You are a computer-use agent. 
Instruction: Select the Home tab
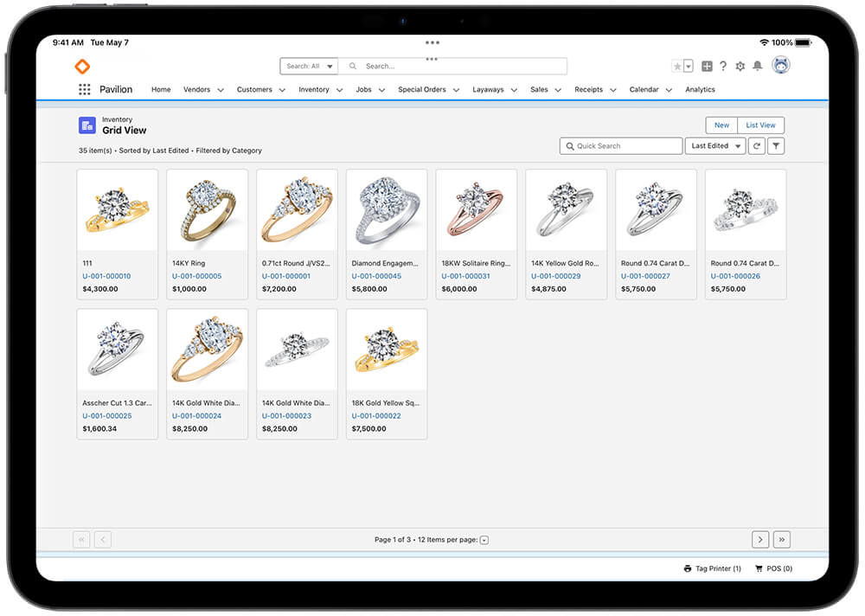[x=161, y=89]
